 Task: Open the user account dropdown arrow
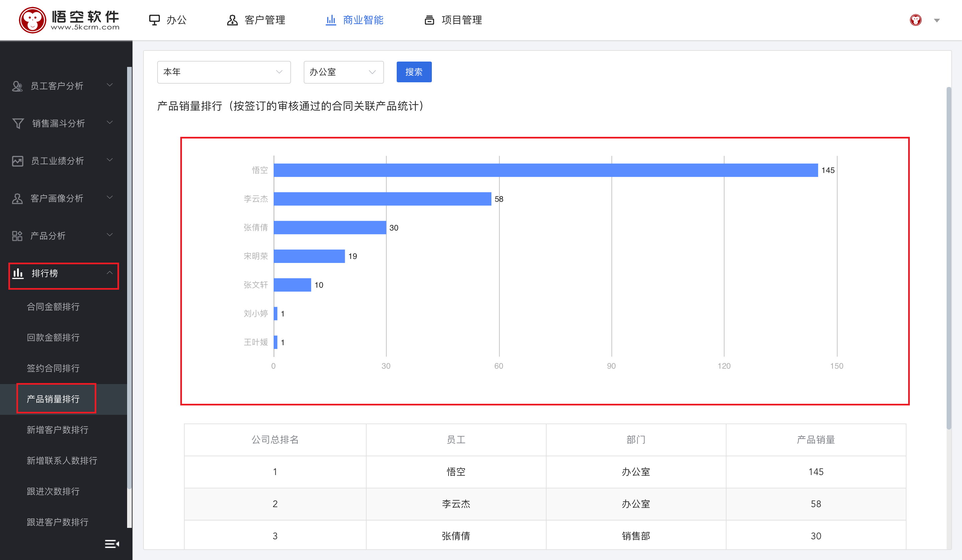tap(937, 20)
